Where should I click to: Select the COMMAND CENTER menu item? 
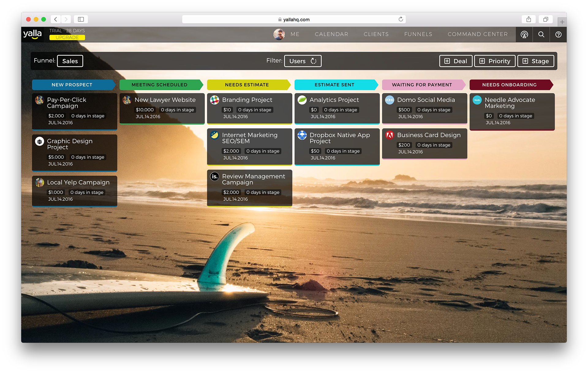click(x=477, y=34)
